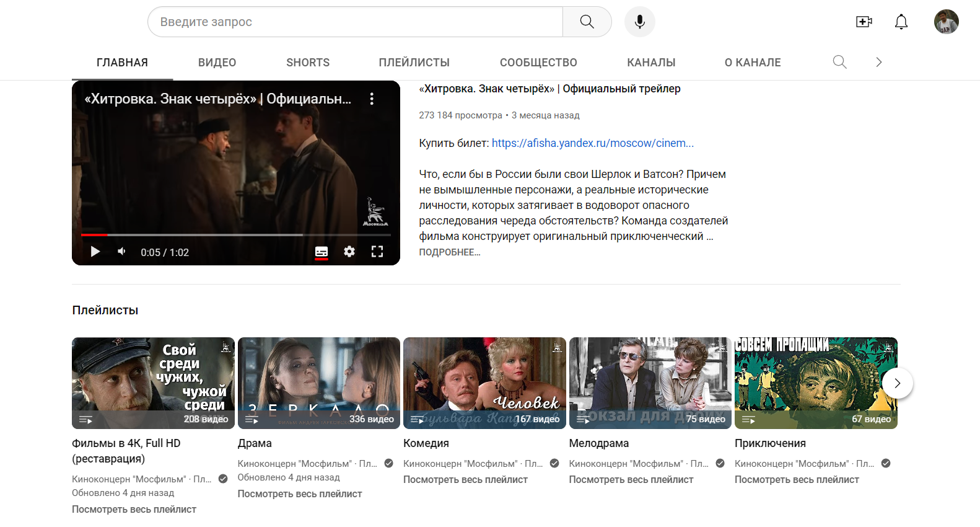Open the trailer title link beside player
This screenshot has height=527, width=980.
pos(549,89)
